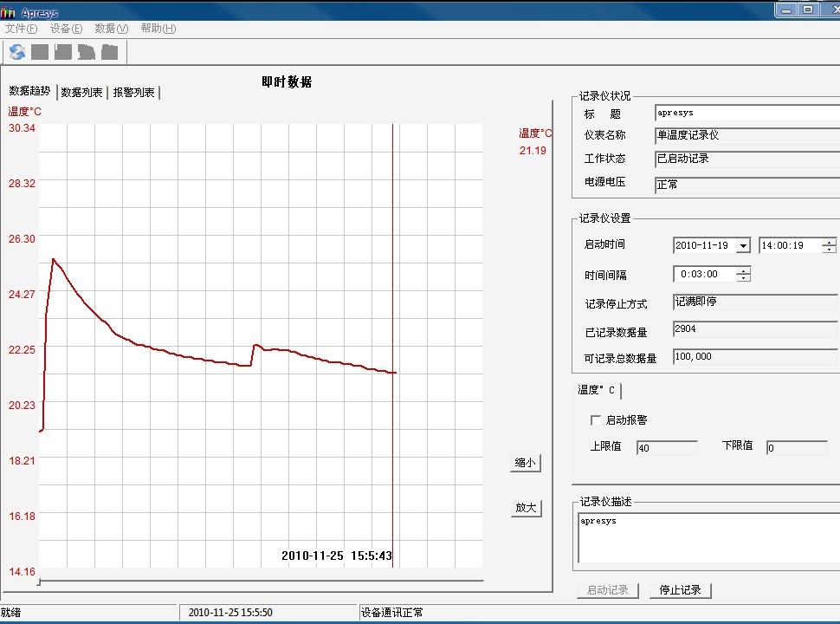
Task: Increase start time with the up arrow
Action: click(x=830, y=242)
